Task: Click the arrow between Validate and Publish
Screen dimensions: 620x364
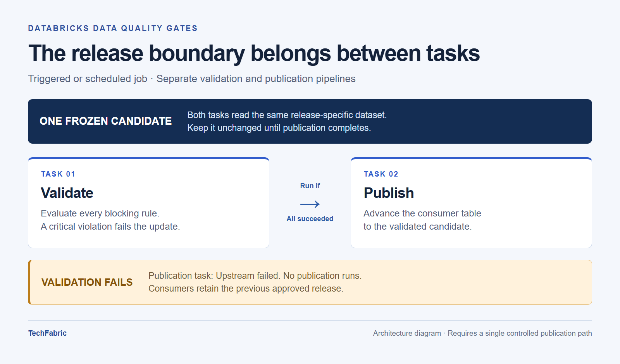Action: 310,204
